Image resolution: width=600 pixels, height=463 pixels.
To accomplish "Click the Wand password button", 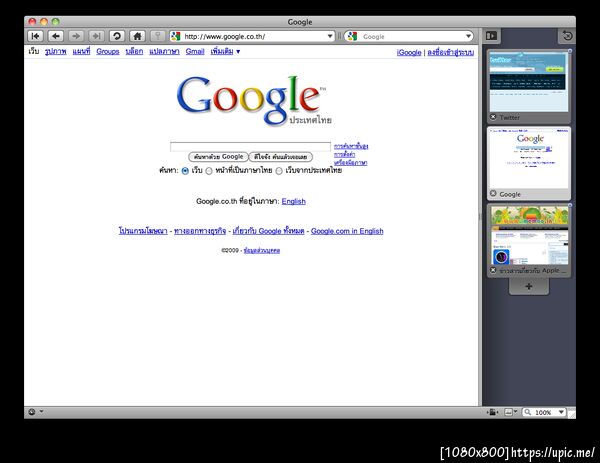I will (157, 36).
